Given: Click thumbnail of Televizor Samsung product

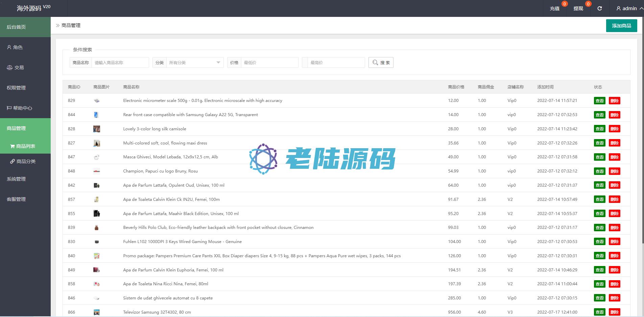Looking at the screenshot, I should 97,312.
